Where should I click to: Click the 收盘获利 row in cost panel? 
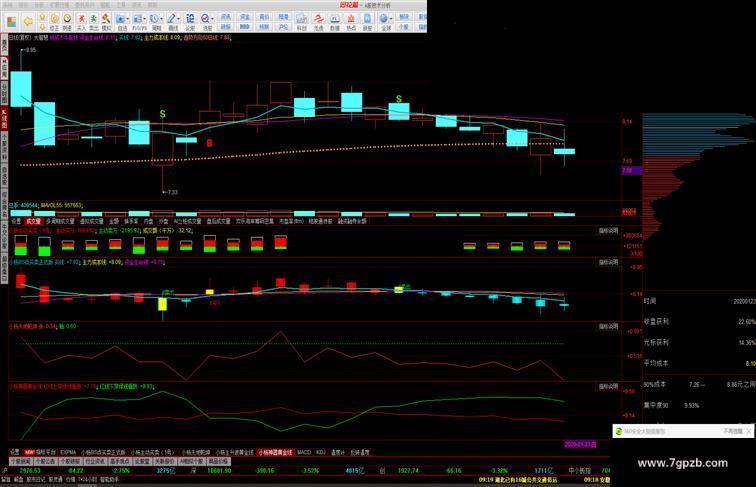700,321
